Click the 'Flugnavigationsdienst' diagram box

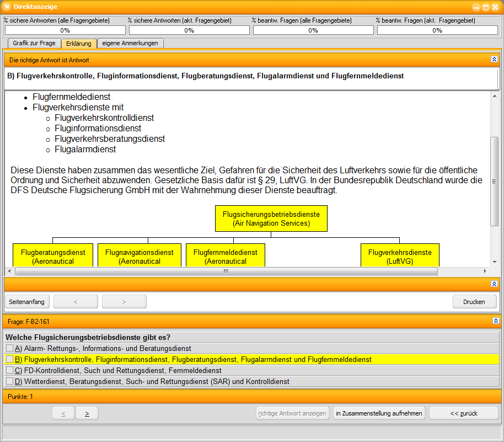140,255
